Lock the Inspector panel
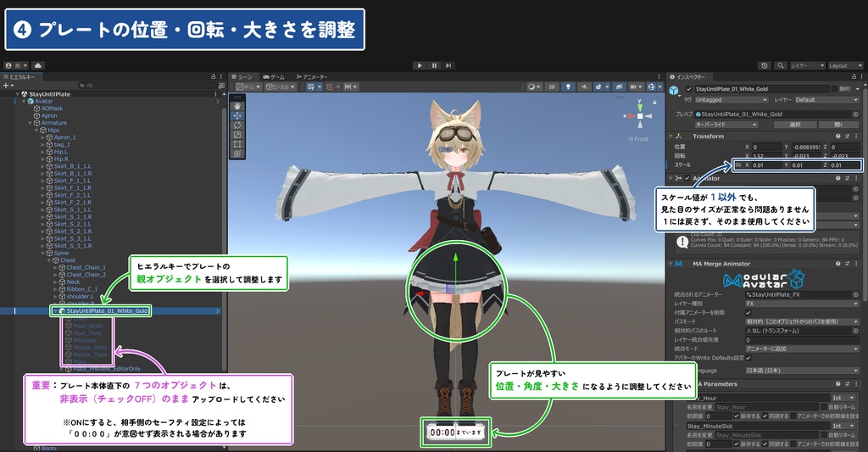This screenshot has height=452, width=868. coord(854,76)
